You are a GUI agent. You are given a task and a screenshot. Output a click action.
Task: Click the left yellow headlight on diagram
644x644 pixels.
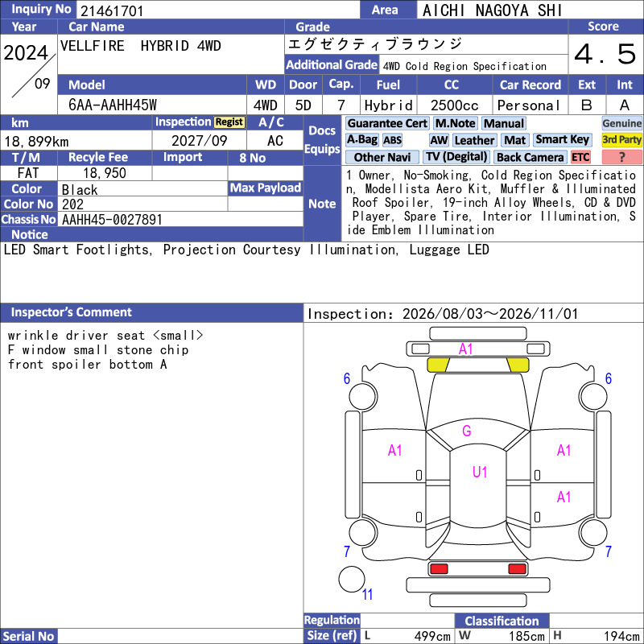tap(438, 365)
